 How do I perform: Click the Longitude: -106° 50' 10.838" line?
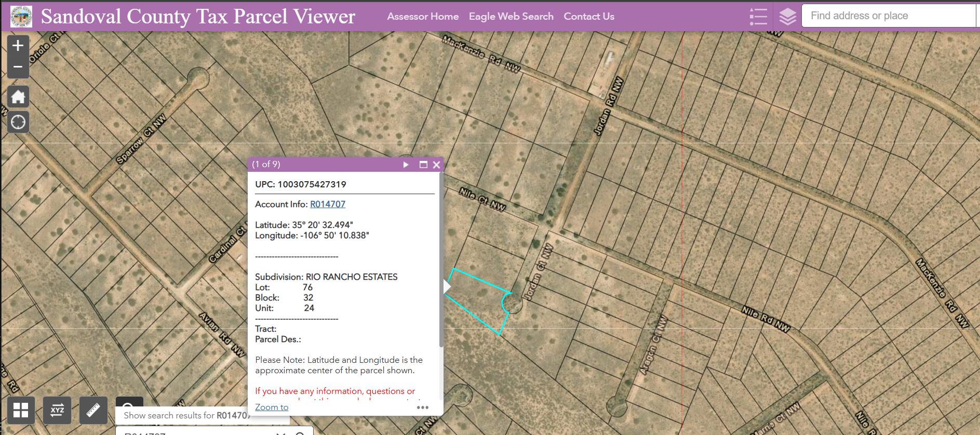click(x=312, y=235)
